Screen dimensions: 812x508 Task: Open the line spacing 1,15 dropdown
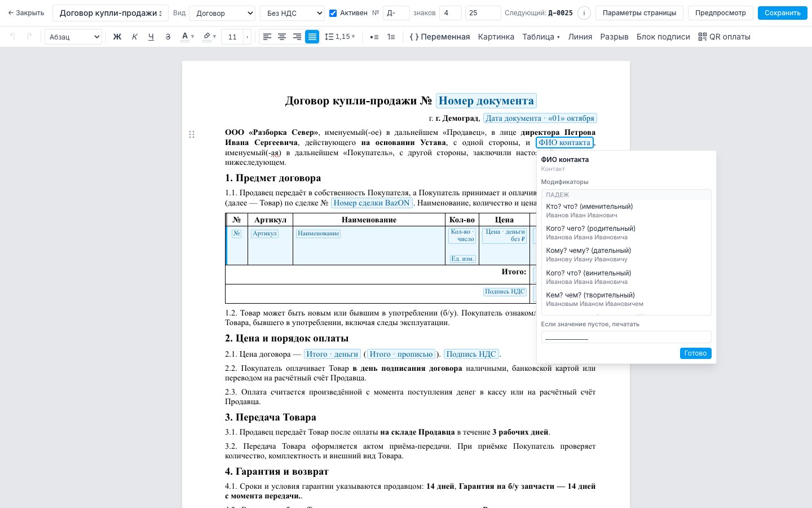click(340, 37)
